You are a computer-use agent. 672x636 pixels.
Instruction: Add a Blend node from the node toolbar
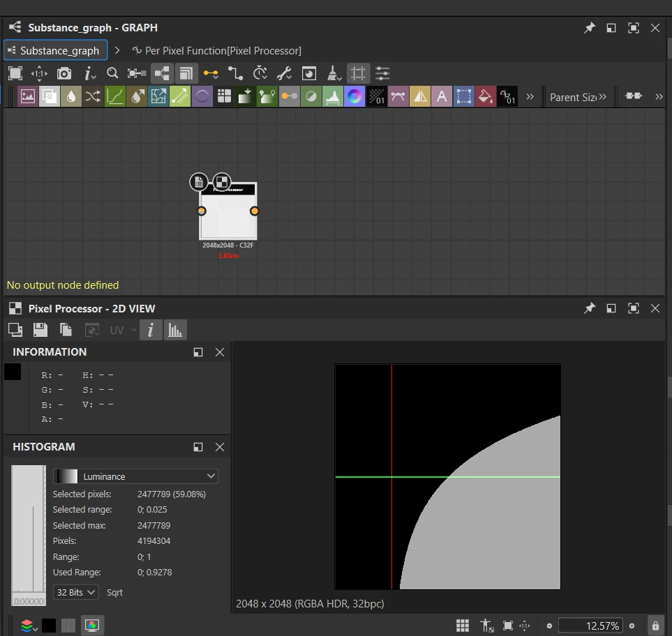tap(49, 97)
